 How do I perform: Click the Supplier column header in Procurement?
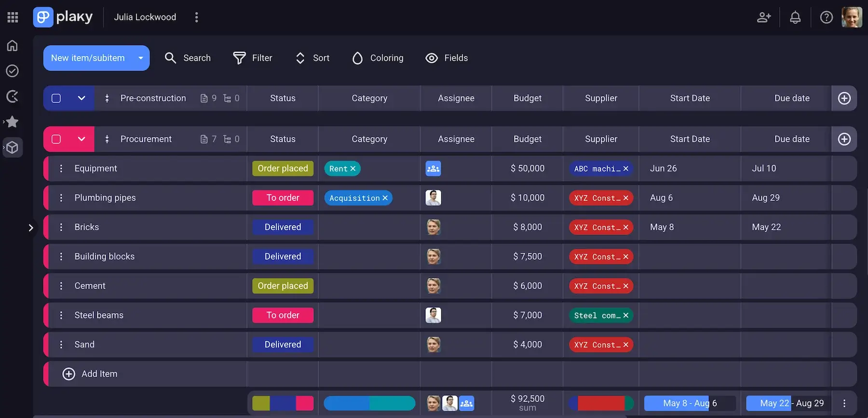coord(601,139)
